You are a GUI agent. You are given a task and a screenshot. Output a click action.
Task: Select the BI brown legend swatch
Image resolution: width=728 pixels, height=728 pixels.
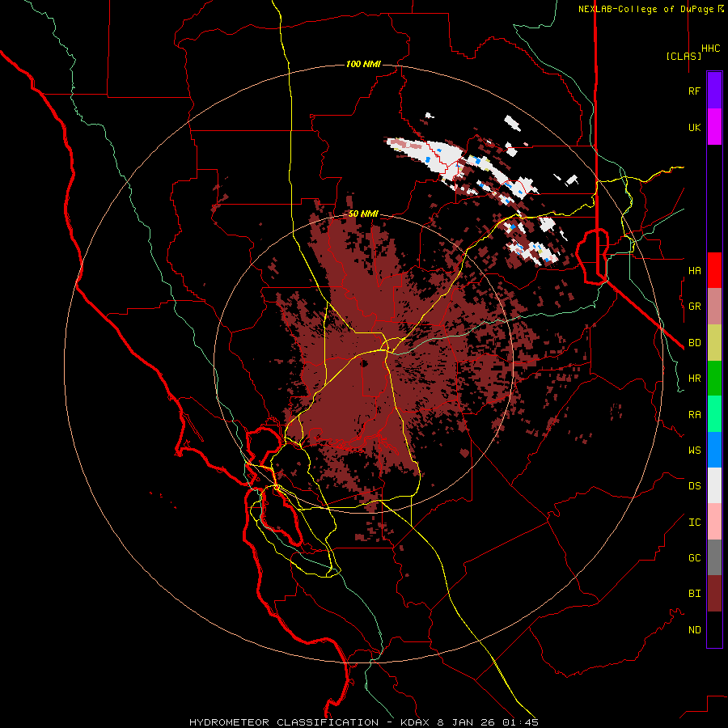point(714,594)
